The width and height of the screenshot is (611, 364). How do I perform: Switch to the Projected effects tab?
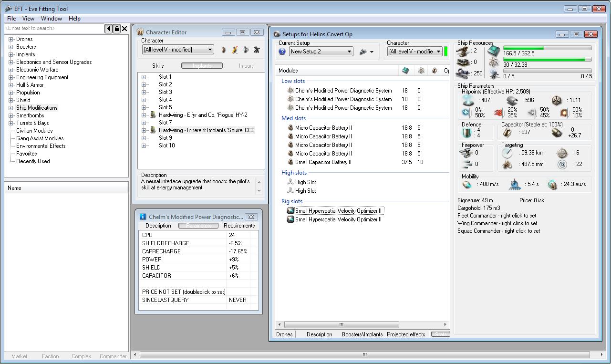point(406,334)
